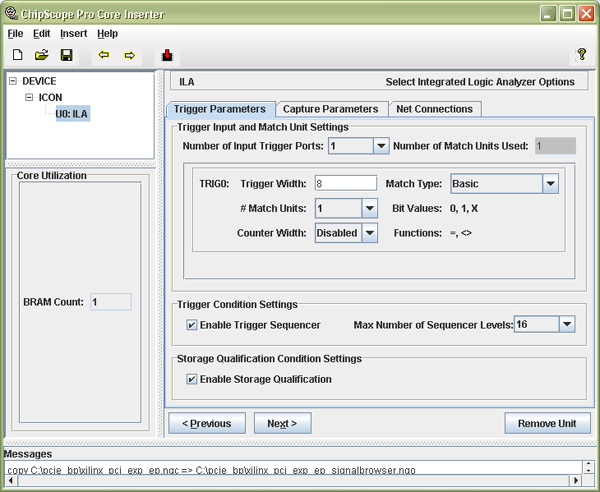This screenshot has width=600, height=492.
Task: Click the Trigger Width input field
Action: (345, 184)
